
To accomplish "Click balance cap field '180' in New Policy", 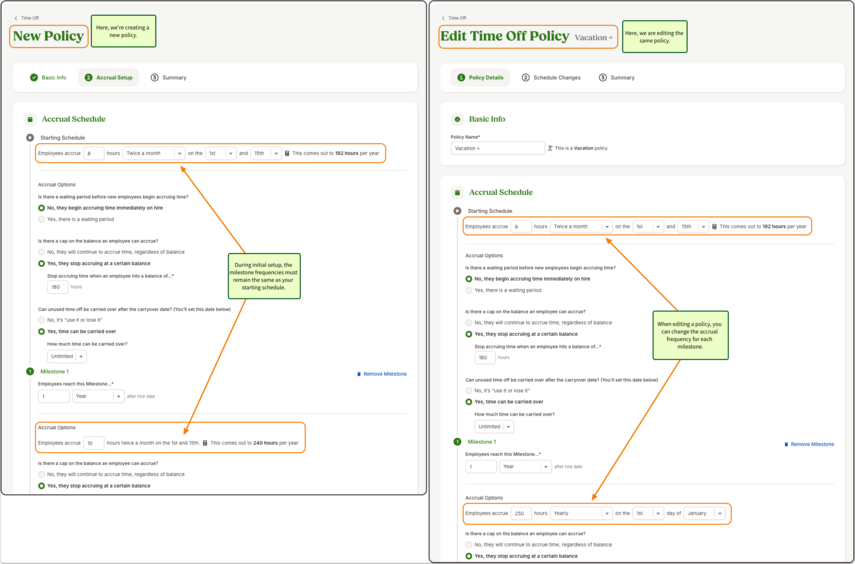I will click(x=58, y=287).
